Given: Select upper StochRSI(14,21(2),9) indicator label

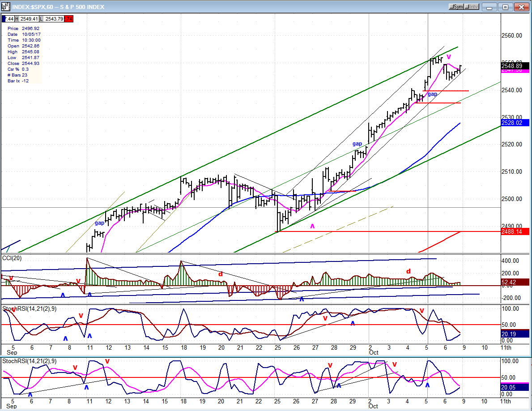Looking at the screenshot, I should [x=30, y=309].
